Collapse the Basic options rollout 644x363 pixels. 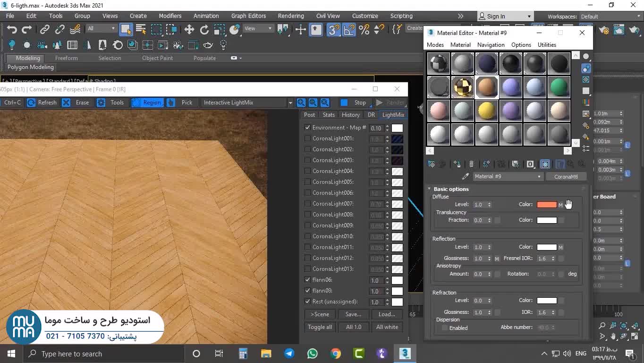click(x=451, y=189)
